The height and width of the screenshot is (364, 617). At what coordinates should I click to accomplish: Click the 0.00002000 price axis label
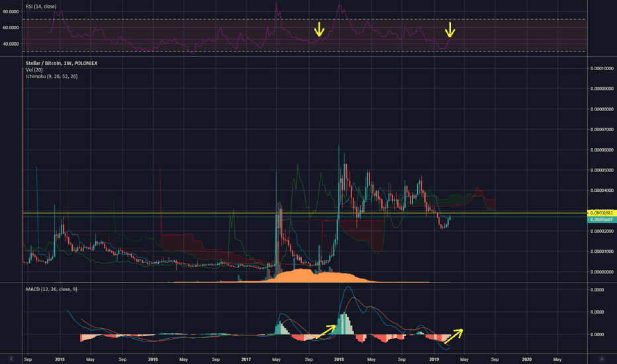[602, 231]
